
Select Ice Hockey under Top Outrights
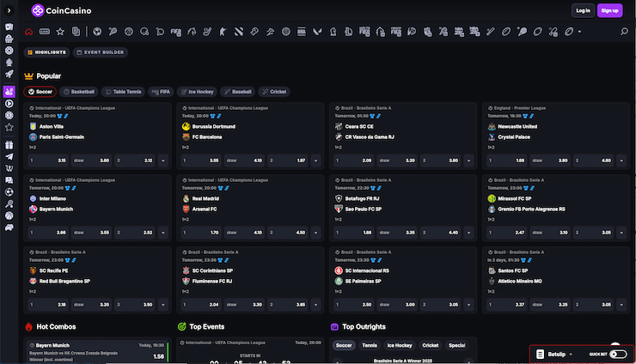[x=400, y=345]
